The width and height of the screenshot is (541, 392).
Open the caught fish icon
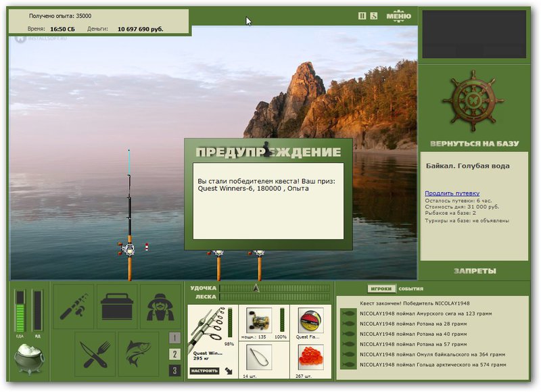click(139, 354)
